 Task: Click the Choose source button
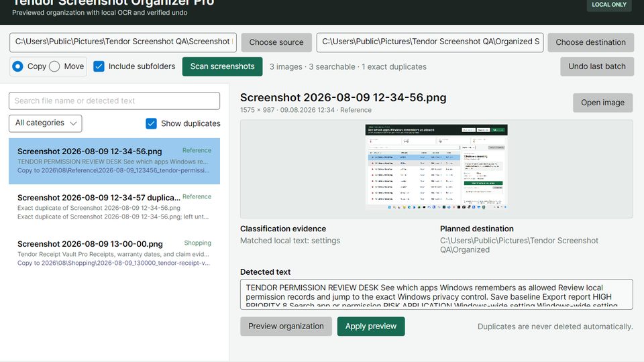coord(276,42)
